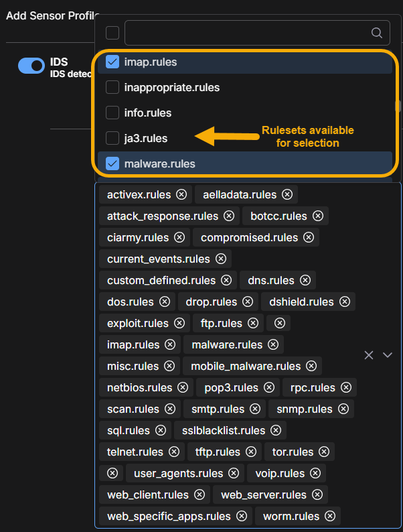Select info.rules from the list
The height and width of the screenshot is (532, 403).
148,113
